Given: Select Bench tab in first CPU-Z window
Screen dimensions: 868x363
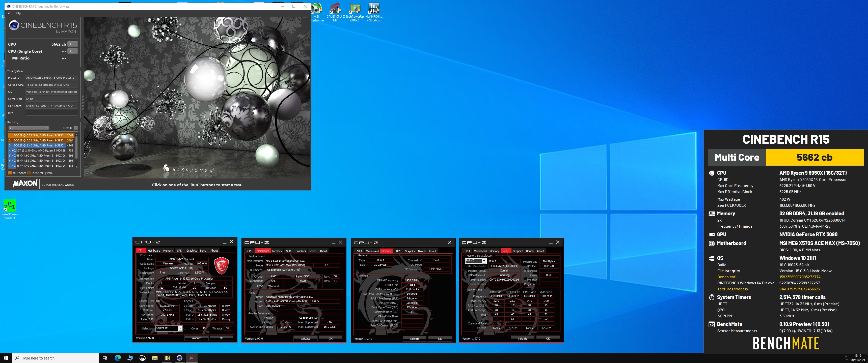Looking at the screenshot, I should 204,251.
